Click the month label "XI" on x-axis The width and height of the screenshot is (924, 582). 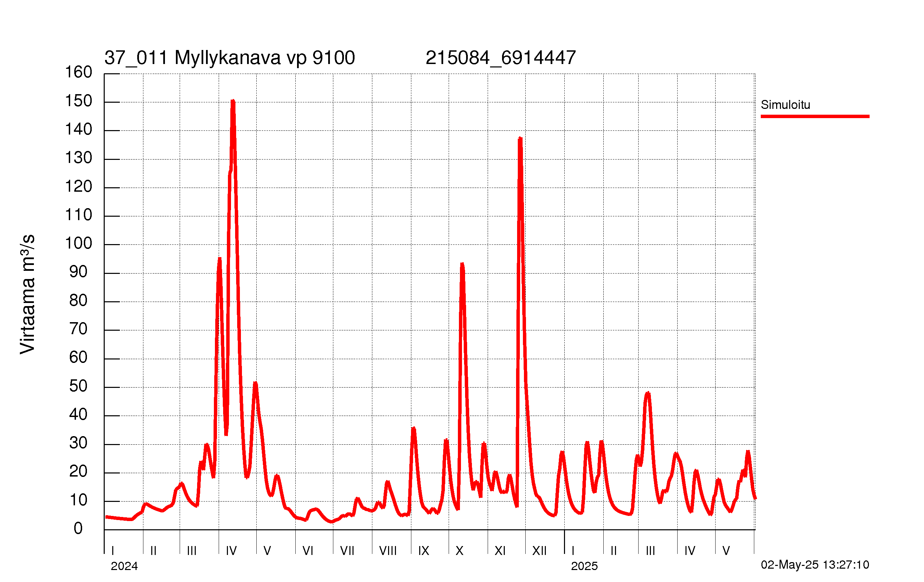pyautogui.click(x=500, y=551)
